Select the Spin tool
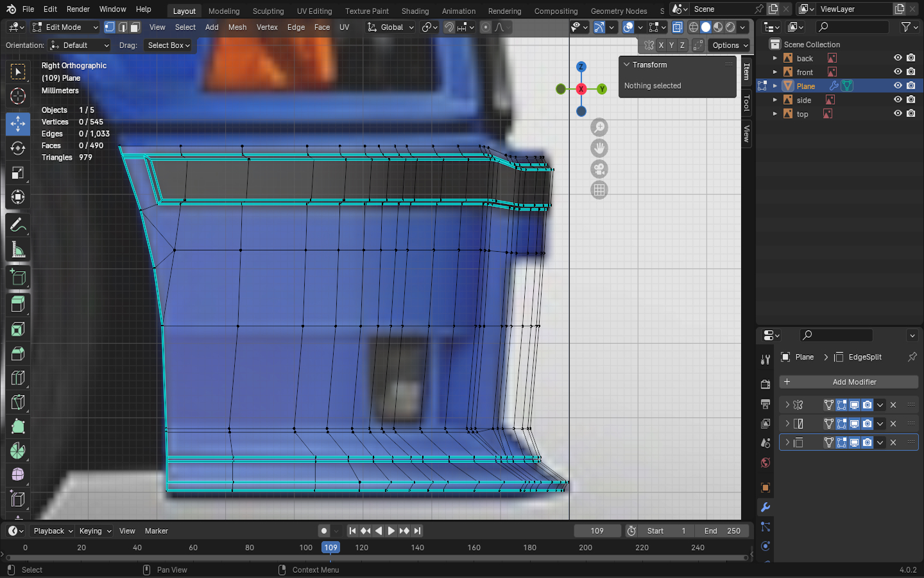This screenshot has height=578, width=924. click(18, 451)
